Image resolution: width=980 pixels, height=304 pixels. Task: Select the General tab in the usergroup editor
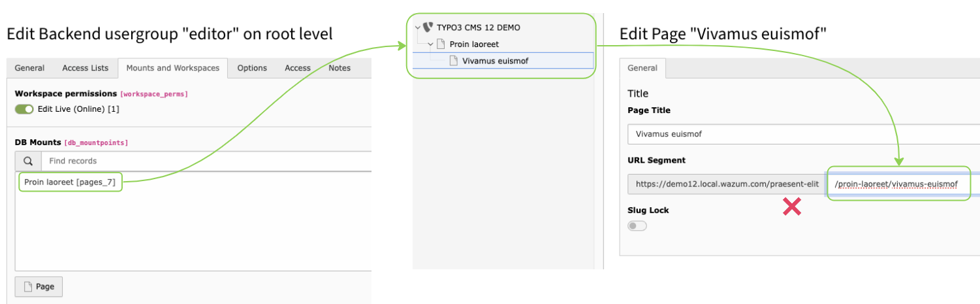tap(30, 68)
